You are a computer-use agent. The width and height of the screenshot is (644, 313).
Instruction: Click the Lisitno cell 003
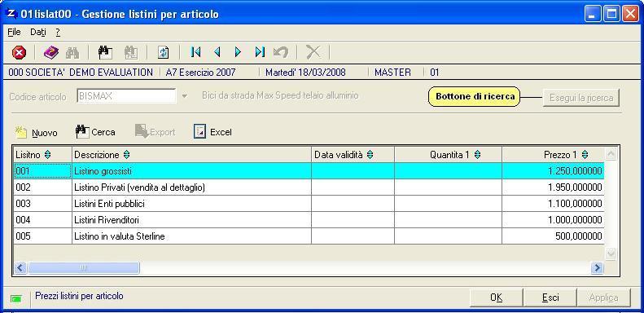(x=42, y=204)
